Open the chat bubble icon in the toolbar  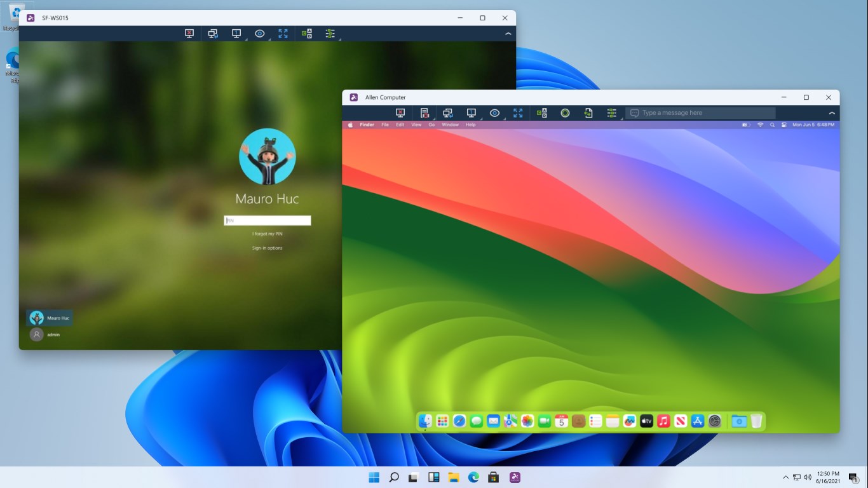[634, 112]
